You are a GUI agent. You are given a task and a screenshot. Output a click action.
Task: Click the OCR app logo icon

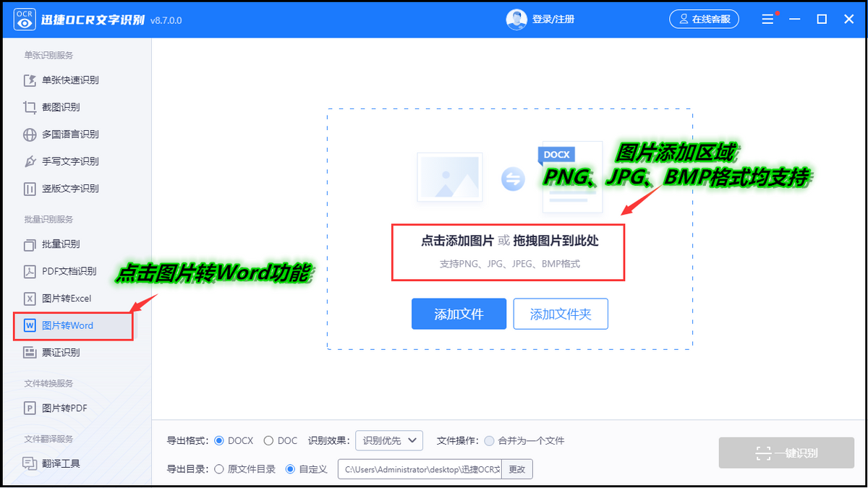coord(25,19)
